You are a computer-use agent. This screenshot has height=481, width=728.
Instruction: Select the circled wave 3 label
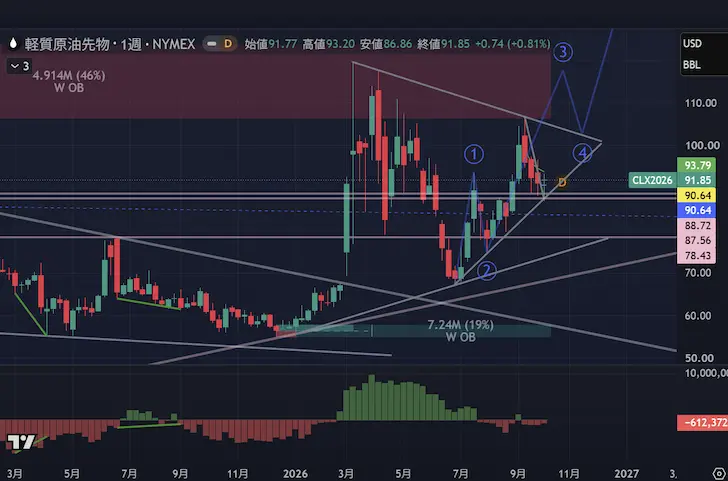[x=563, y=52]
